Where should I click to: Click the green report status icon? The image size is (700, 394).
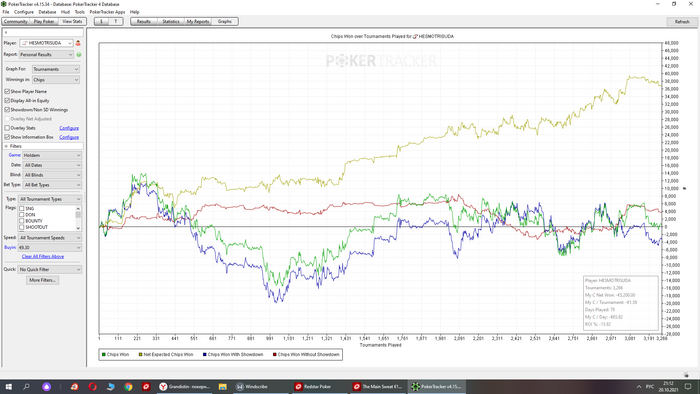click(x=79, y=54)
